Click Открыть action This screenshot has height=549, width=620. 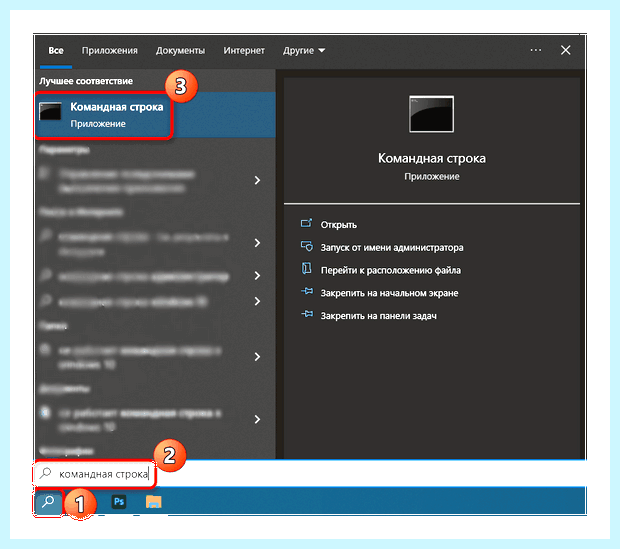[338, 225]
